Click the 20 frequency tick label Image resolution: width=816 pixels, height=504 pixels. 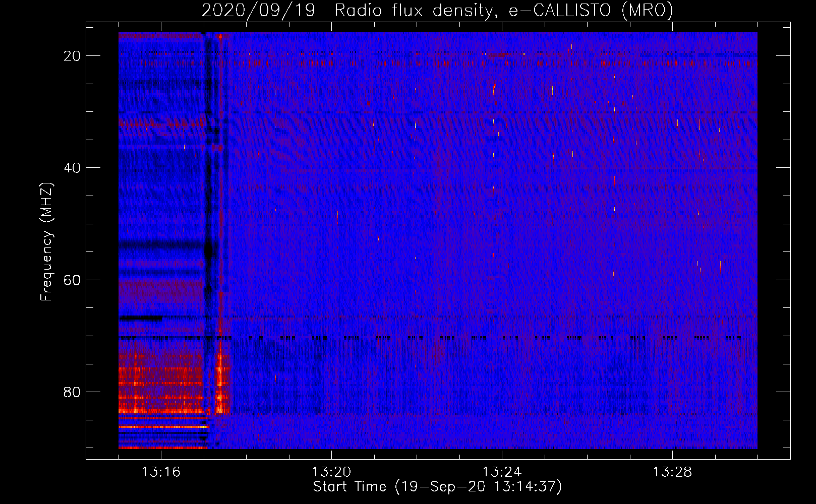point(72,56)
